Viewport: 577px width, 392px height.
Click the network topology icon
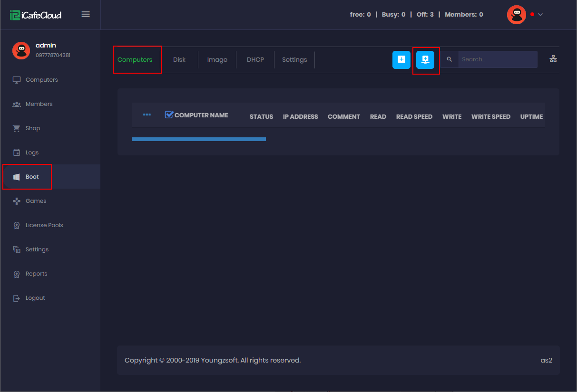tap(553, 59)
